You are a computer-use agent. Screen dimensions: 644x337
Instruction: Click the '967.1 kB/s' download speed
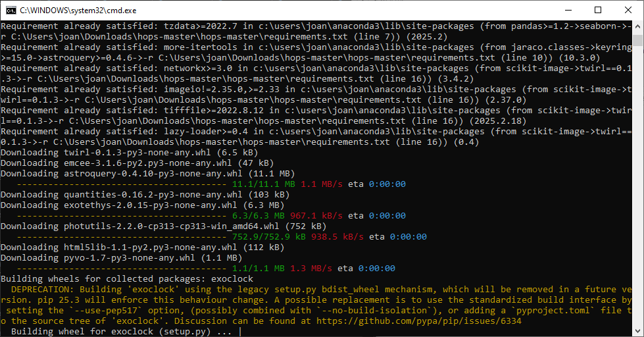[x=316, y=216]
